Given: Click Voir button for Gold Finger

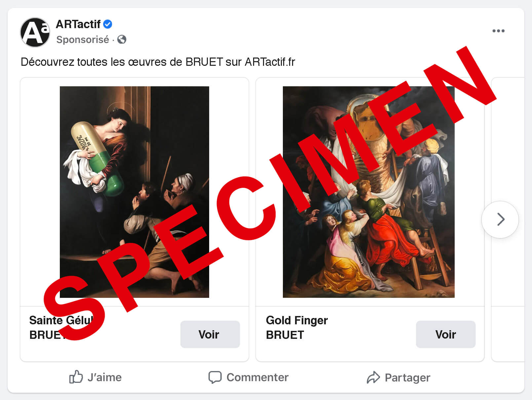Looking at the screenshot, I should pos(446,334).
